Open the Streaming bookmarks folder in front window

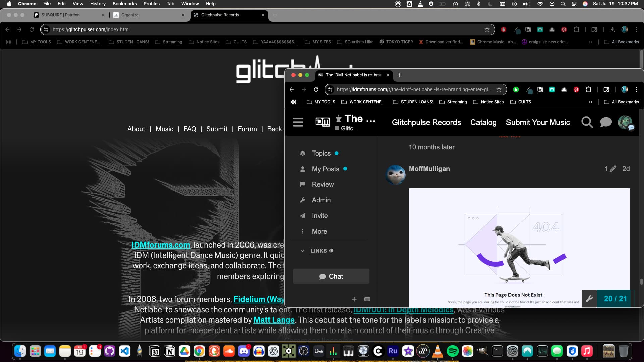(453, 102)
